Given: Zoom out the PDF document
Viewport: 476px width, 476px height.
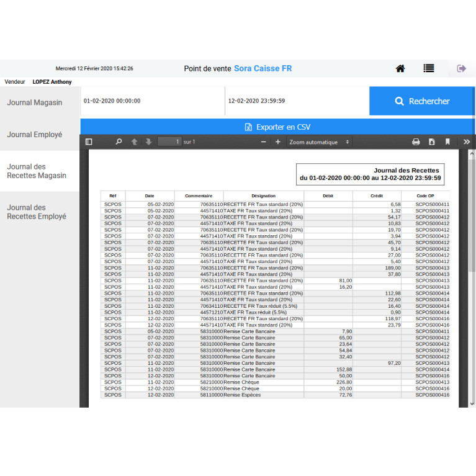Looking at the screenshot, I should click(x=263, y=142).
